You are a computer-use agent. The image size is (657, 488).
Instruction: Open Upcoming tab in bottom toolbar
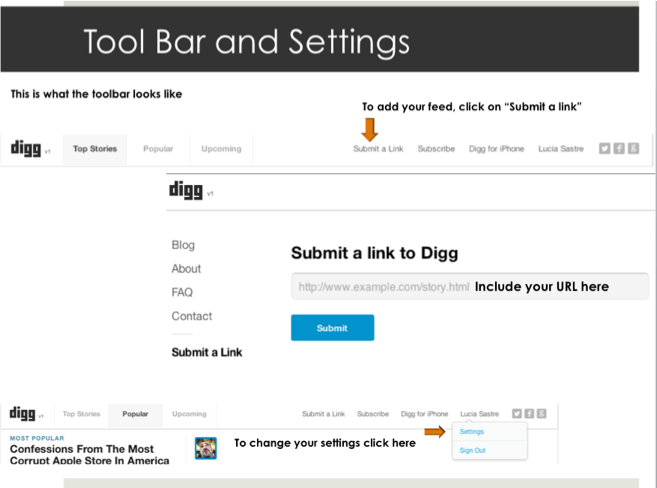click(189, 414)
